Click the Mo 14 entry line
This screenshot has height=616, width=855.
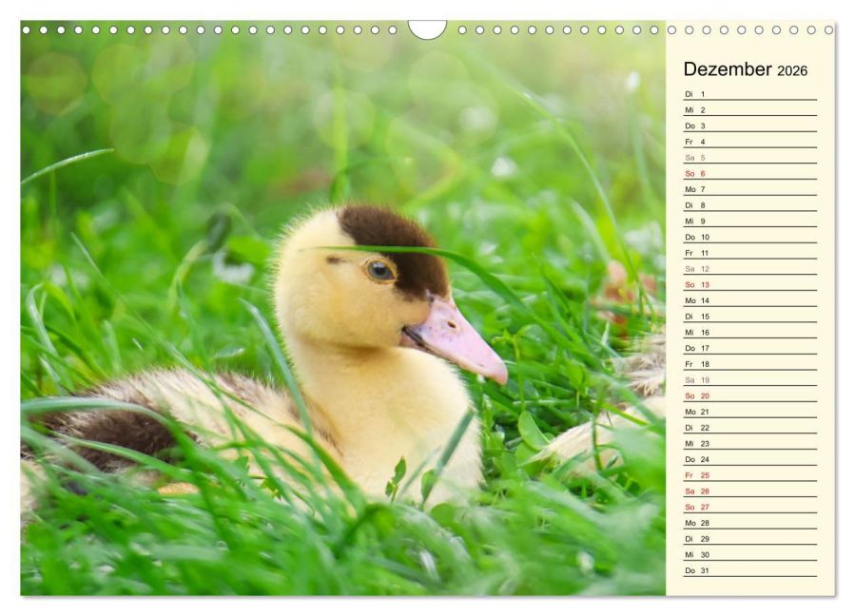(750, 301)
